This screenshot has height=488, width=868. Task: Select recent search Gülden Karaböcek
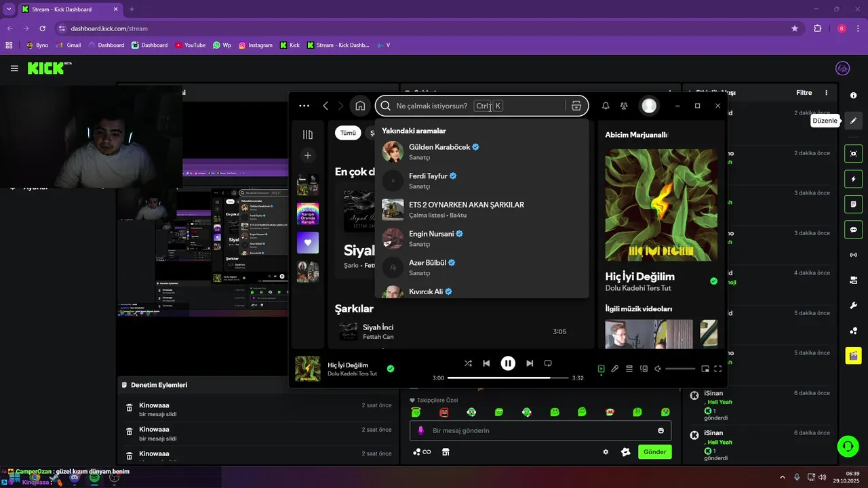481,152
